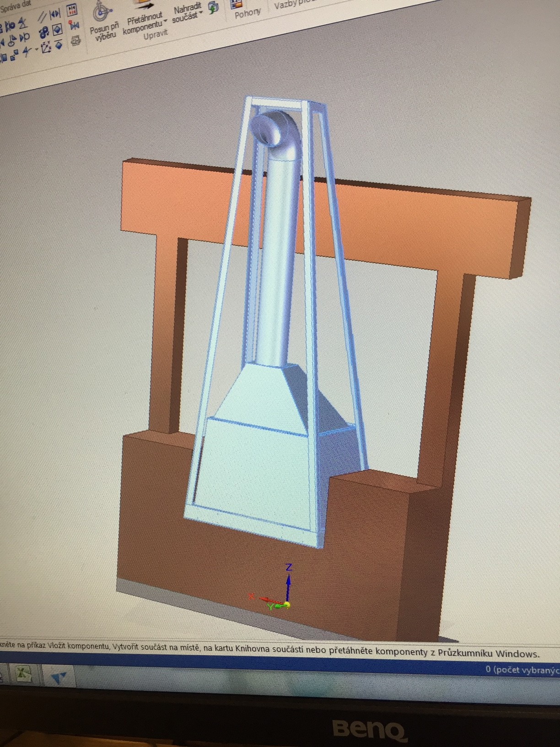The width and height of the screenshot is (560, 747).
Task: Click the opposing arrows between bars icon
Action: [x=55, y=14]
